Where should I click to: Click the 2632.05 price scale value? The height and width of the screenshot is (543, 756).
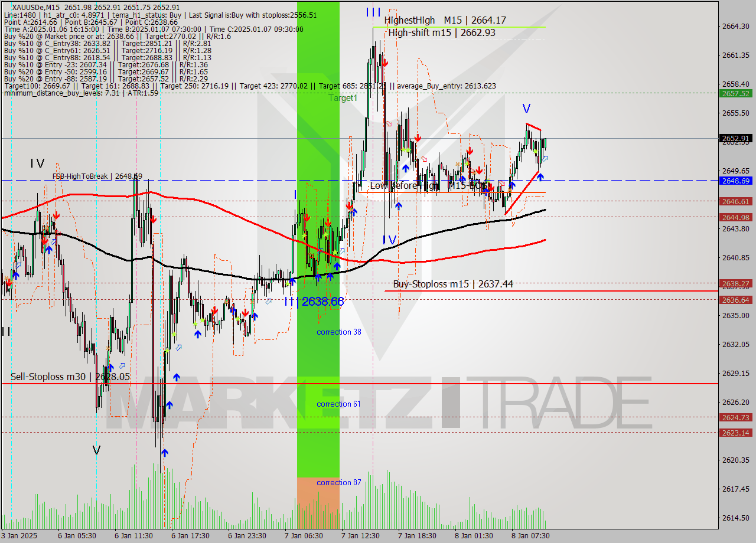(735, 344)
